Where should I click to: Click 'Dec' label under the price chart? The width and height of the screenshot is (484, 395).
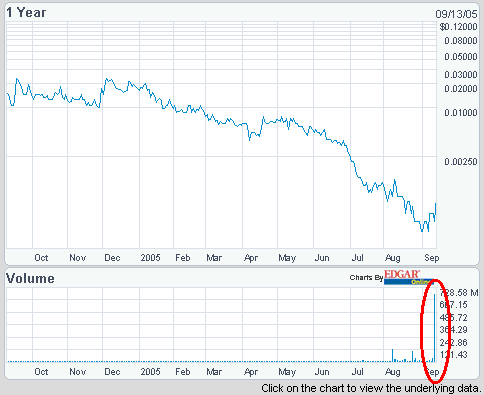(x=112, y=258)
